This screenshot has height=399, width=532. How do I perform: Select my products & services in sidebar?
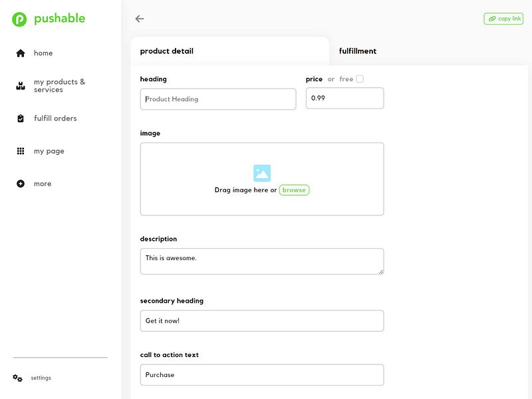click(59, 85)
